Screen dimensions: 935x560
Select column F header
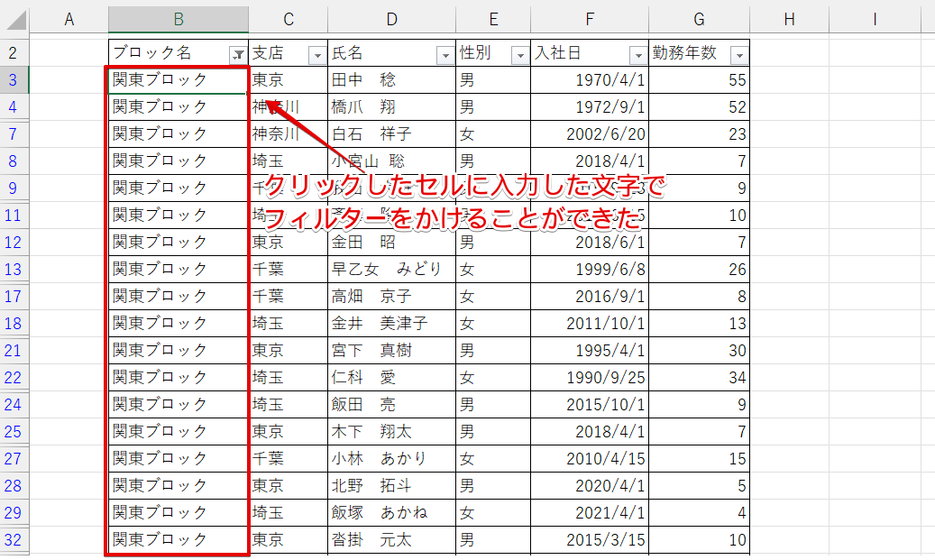tap(590, 20)
